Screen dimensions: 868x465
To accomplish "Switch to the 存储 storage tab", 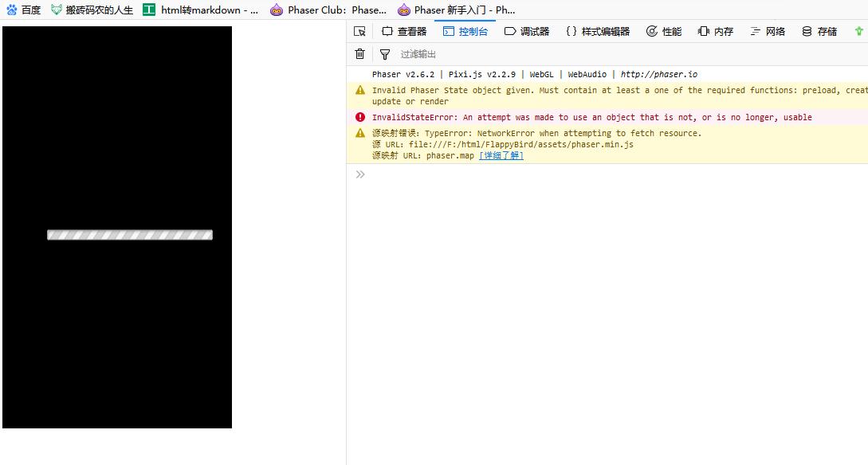I will click(x=819, y=32).
